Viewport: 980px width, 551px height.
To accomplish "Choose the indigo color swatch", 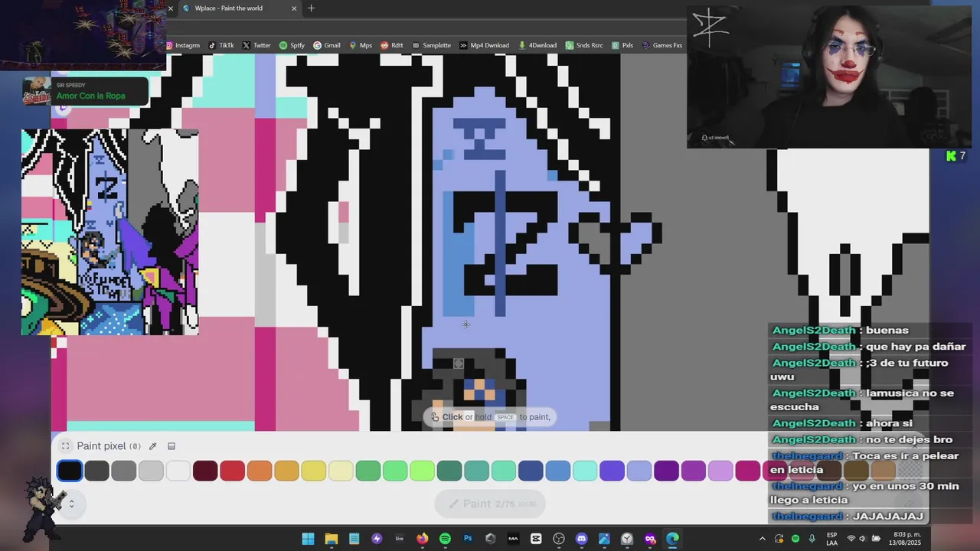I will (x=612, y=470).
